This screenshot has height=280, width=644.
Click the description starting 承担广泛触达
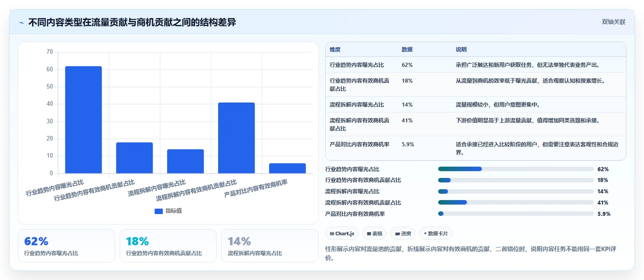click(527, 65)
